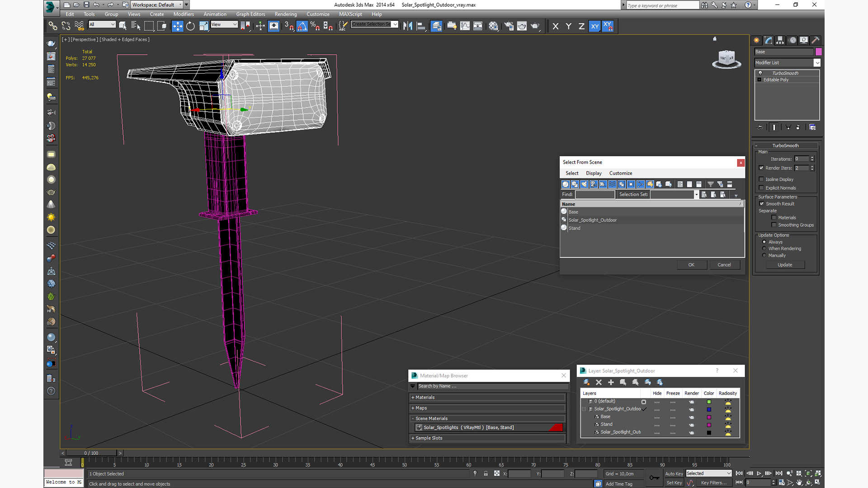Image resolution: width=868 pixels, height=488 pixels.
Task: Toggle Display Cameras filter in Select From Scene
Action: tap(594, 184)
